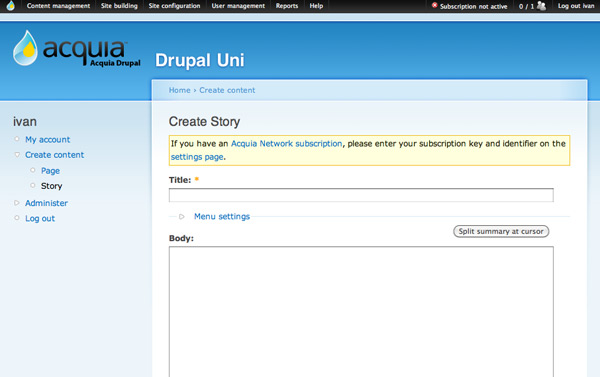Click Administer in sidebar
The height and width of the screenshot is (377, 600).
(46, 203)
